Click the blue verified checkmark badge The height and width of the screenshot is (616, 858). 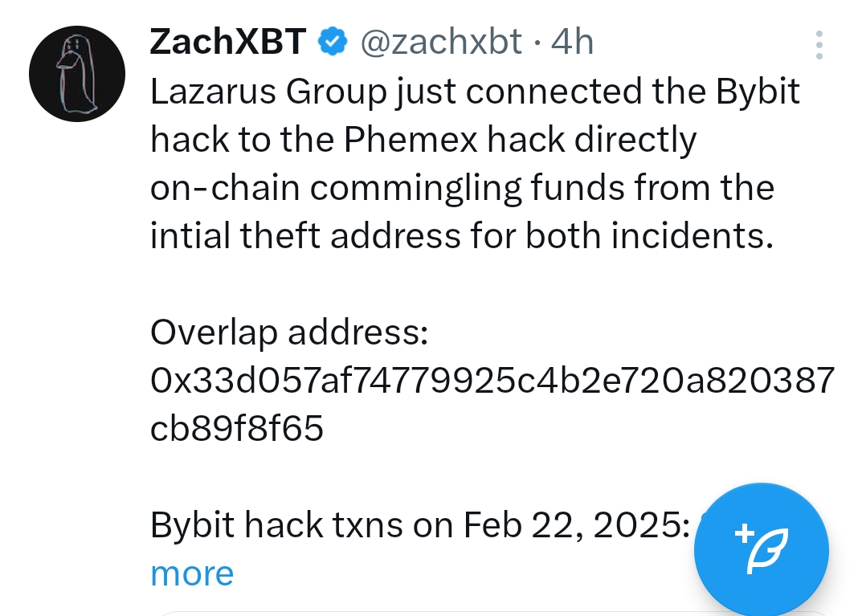pyautogui.click(x=333, y=42)
